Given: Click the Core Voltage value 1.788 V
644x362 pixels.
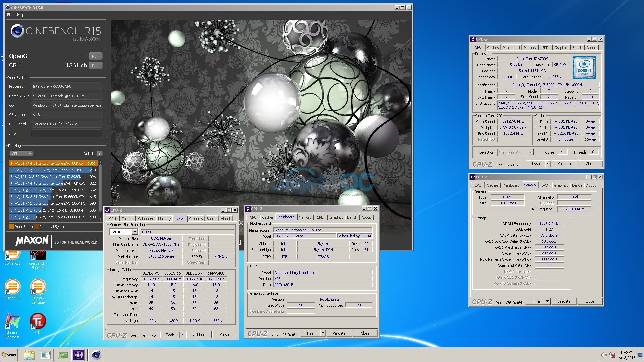Looking at the screenshot, I should point(555,77).
